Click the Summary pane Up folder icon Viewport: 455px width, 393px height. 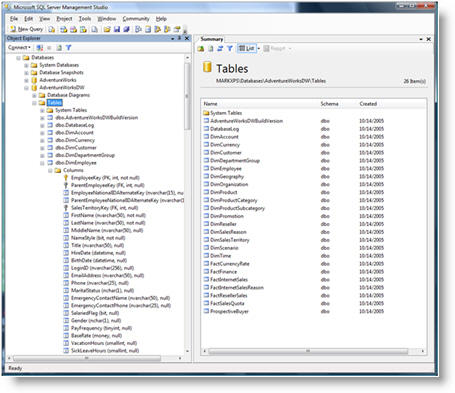(201, 49)
